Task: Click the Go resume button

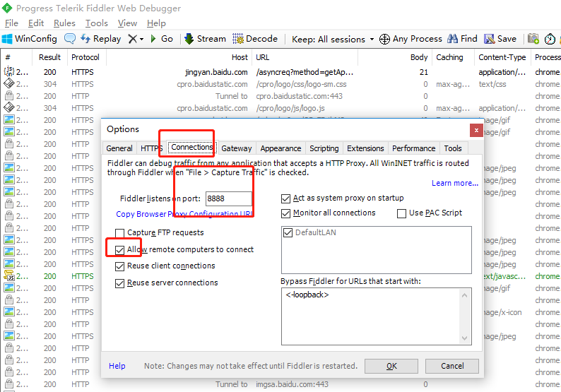Action: click(x=162, y=39)
